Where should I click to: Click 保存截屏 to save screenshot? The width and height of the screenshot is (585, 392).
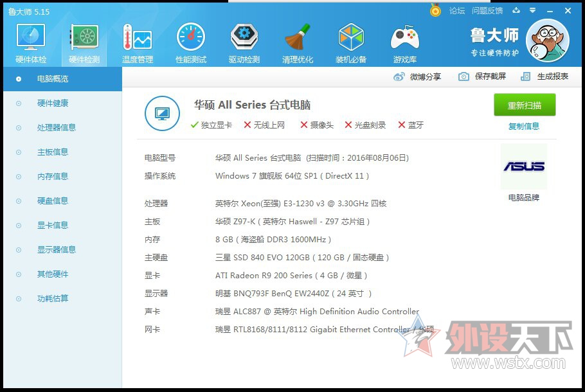[x=482, y=76]
